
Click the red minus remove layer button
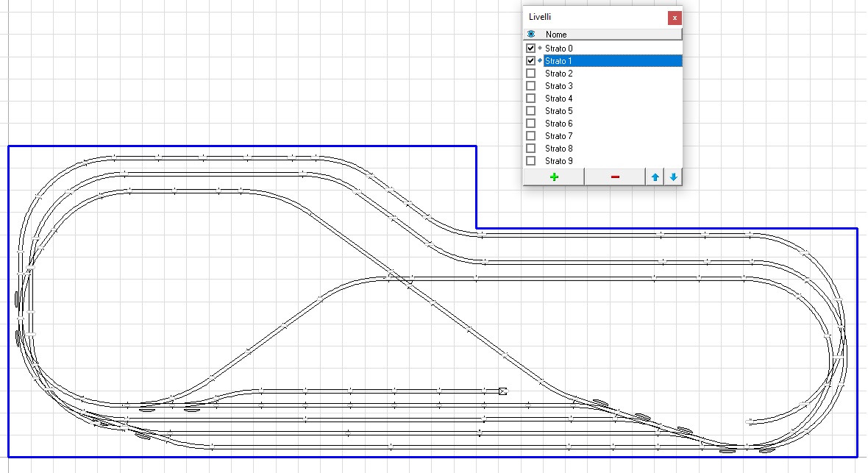[615, 177]
